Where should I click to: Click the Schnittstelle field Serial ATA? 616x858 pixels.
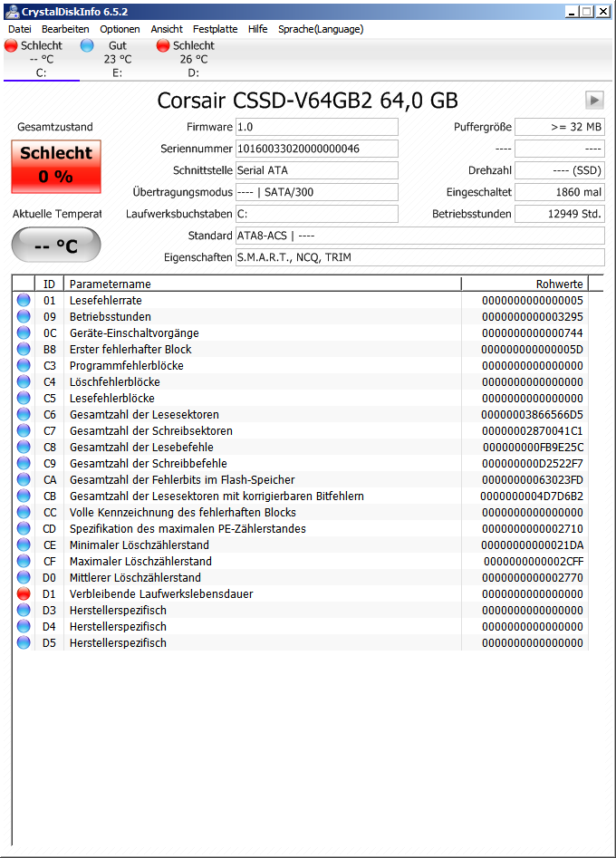(x=317, y=170)
